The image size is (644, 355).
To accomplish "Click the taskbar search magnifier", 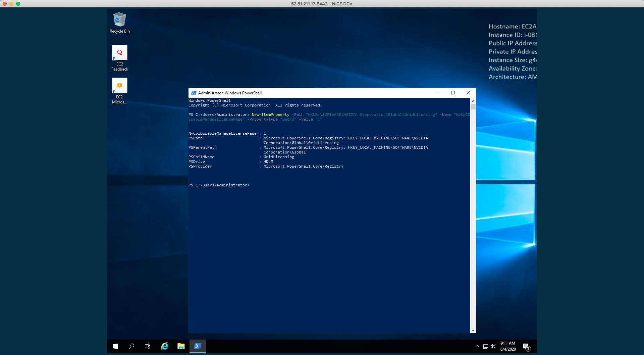I will click(131, 346).
